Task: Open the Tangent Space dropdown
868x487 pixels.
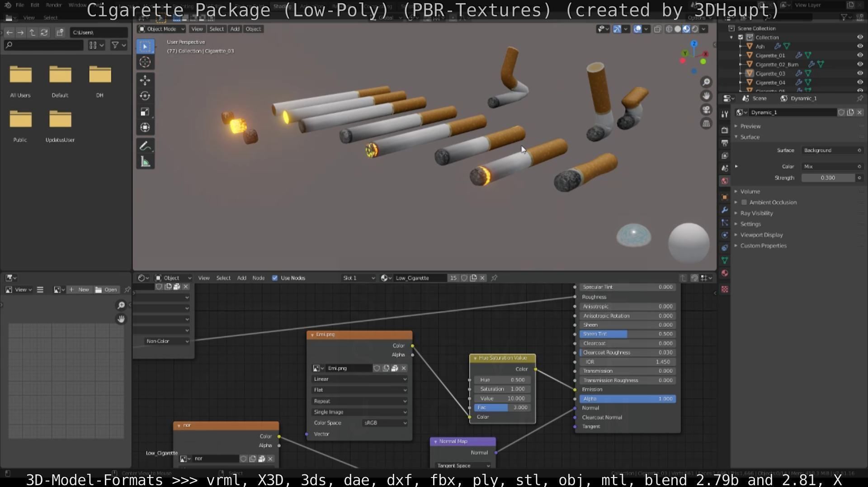Action: click(462, 465)
